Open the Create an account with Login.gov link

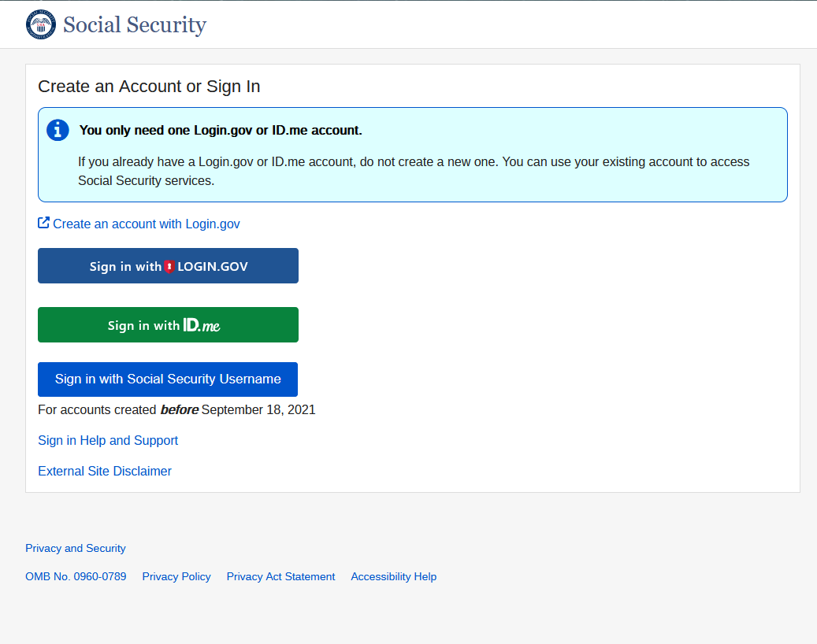pyautogui.click(x=147, y=224)
